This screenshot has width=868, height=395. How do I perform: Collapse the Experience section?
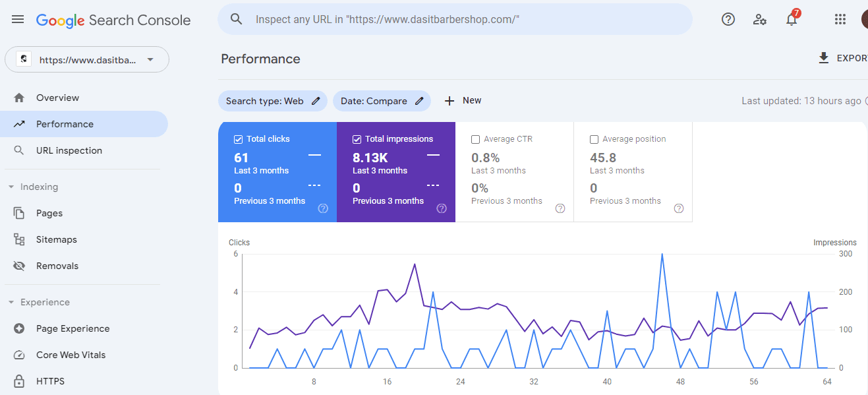point(11,302)
